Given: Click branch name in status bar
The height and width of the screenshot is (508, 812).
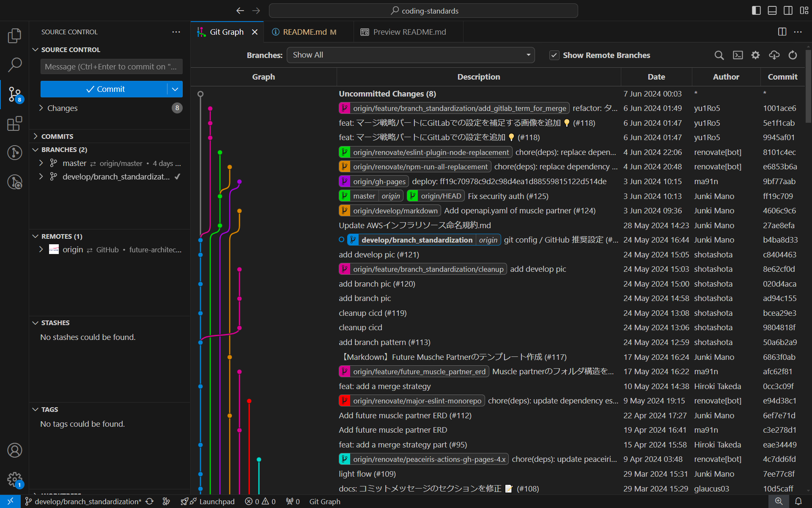Looking at the screenshot, I should 84,501.
